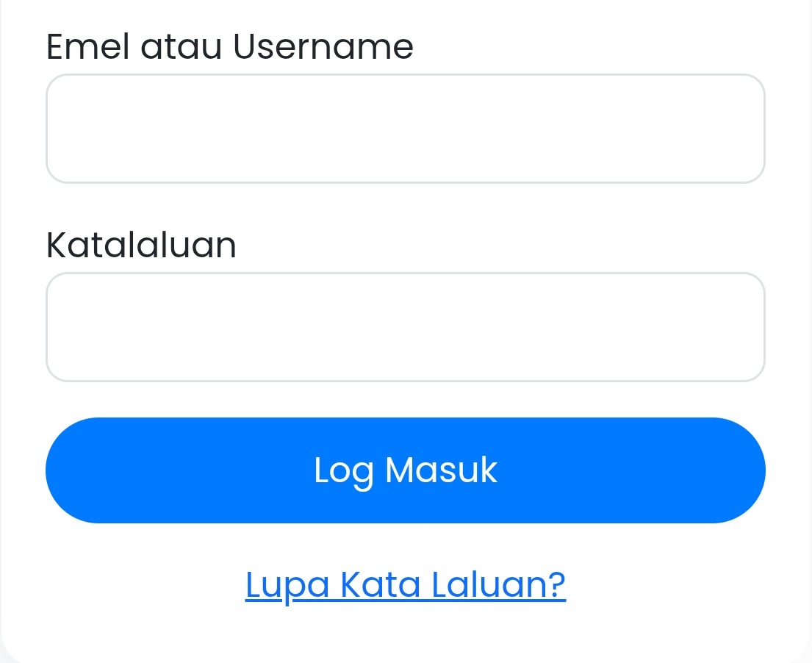This screenshot has height=663, width=812.
Task: Click inside the username text field
Action: 405,129
